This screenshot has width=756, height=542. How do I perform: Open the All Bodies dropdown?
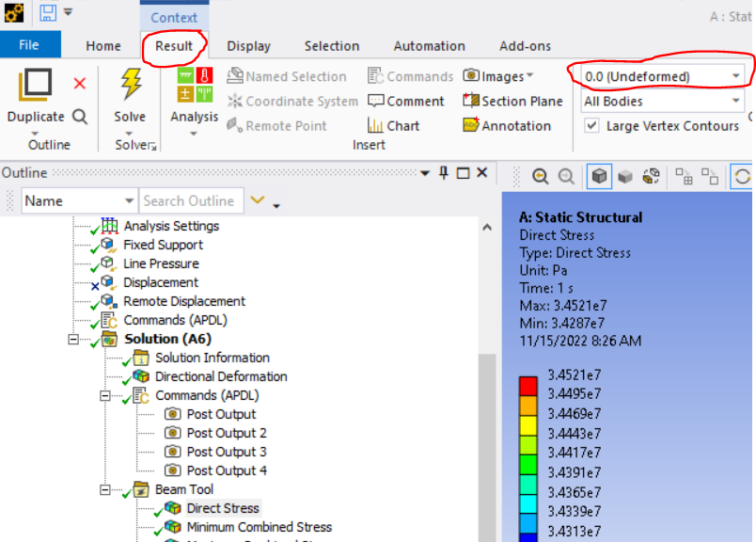tap(662, 101)
